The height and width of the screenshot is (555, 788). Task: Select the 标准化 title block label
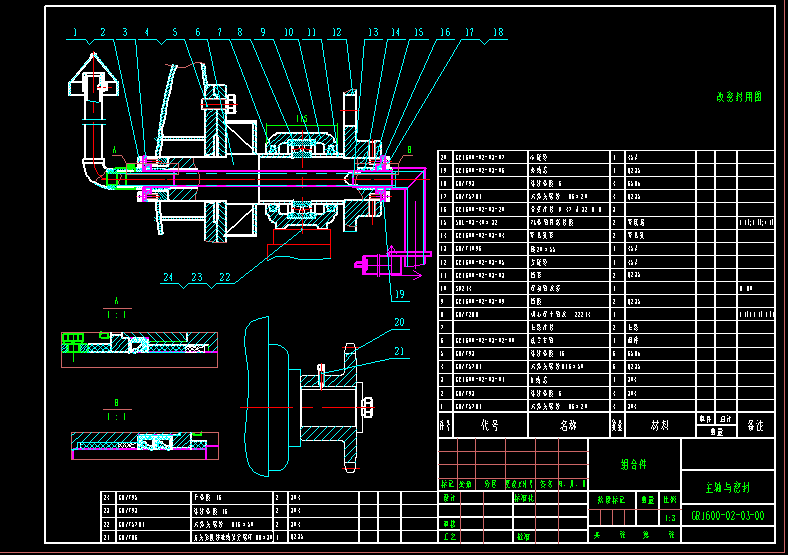point(524,498)
